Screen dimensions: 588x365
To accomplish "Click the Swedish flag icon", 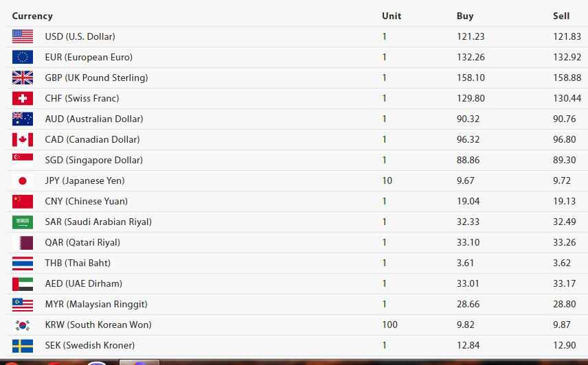I will (x=23, y=346).
